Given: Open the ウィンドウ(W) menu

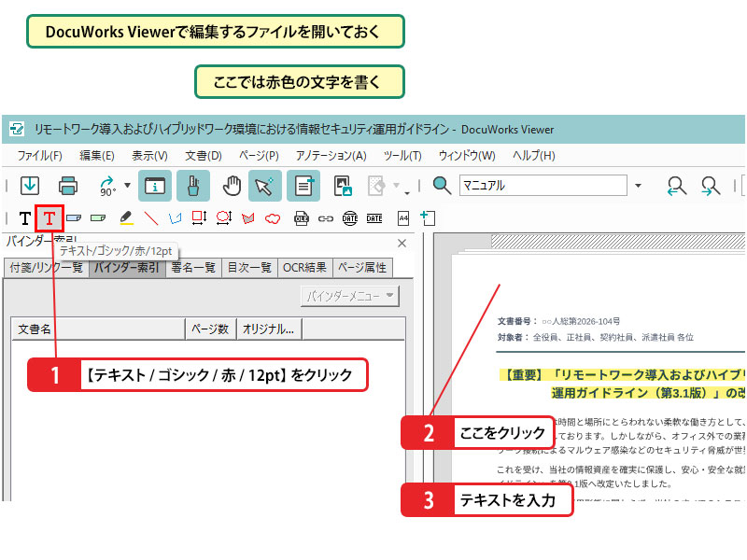Looking at the screenshot, I should pyautogui.click(x=467, y=155).
